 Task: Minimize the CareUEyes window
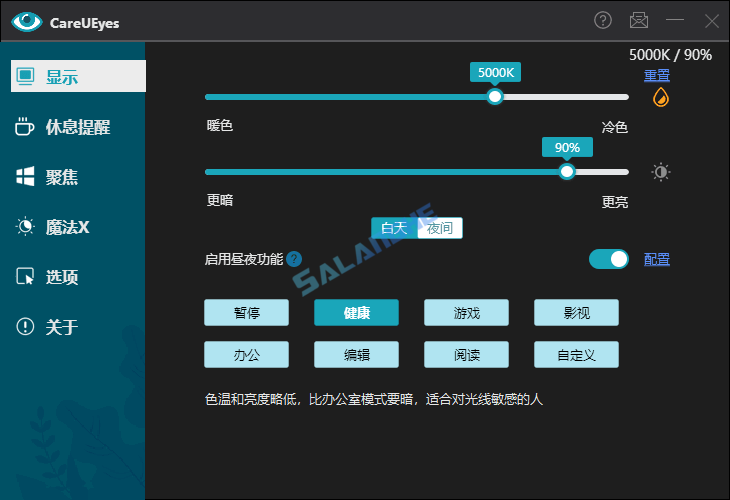(675, 20)
